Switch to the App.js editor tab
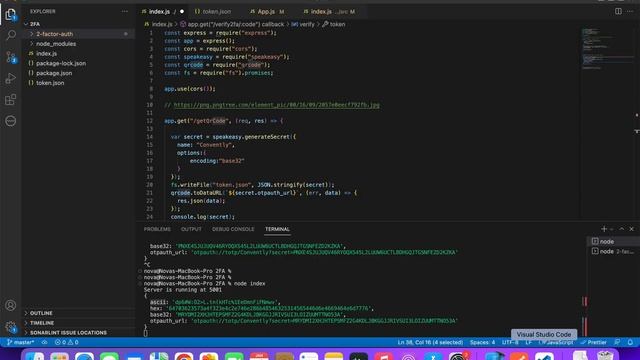This screenshot has width=640, height=360. pyautogui.click(x=267, y=11)
